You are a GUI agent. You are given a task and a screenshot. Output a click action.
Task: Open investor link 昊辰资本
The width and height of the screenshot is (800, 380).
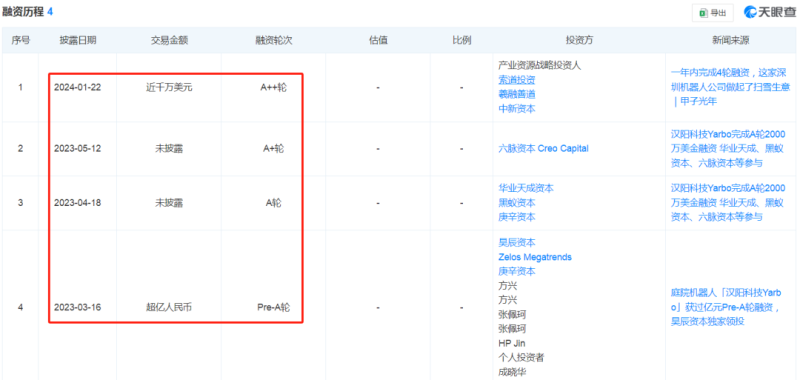pyautogui.click(x=516, y=243)
